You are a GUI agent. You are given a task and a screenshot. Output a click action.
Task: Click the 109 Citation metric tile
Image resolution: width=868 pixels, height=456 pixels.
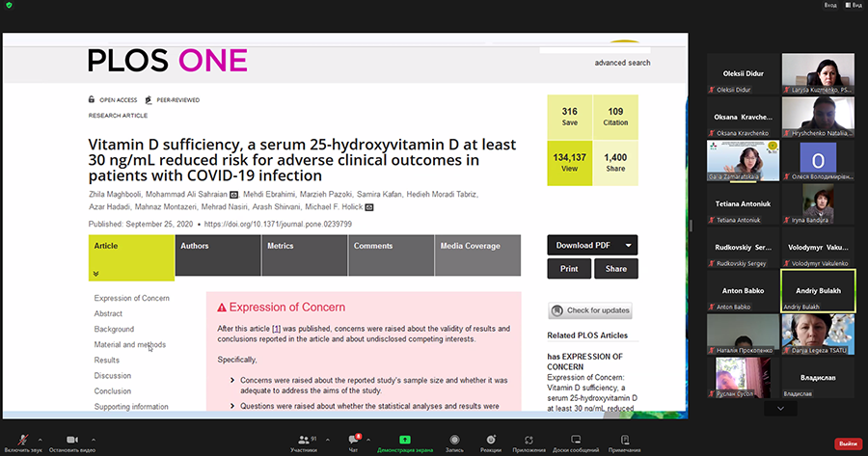(615, 117)
